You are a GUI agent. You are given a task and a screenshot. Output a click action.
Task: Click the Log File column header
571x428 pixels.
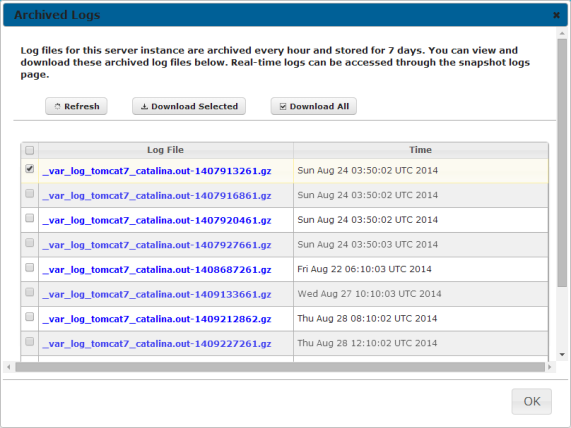pos(166,150)
